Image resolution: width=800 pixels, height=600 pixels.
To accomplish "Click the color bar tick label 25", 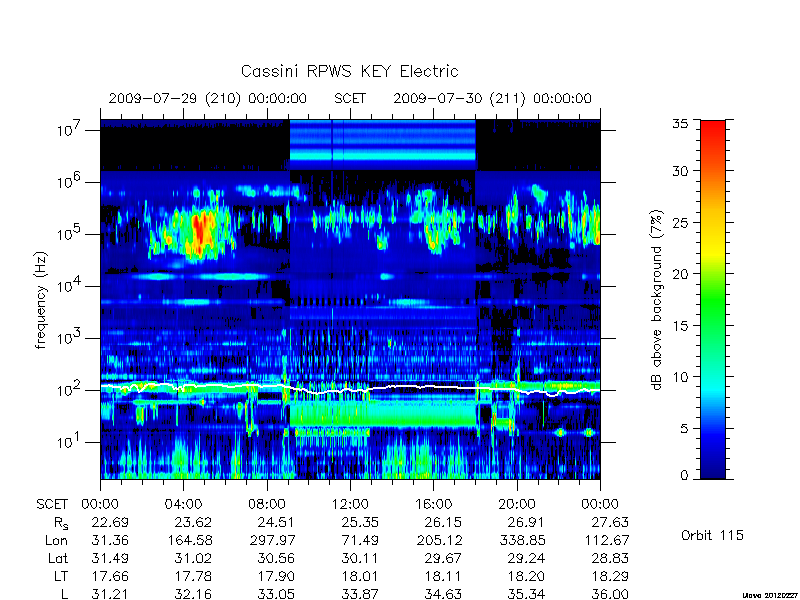I will (680, 222).
